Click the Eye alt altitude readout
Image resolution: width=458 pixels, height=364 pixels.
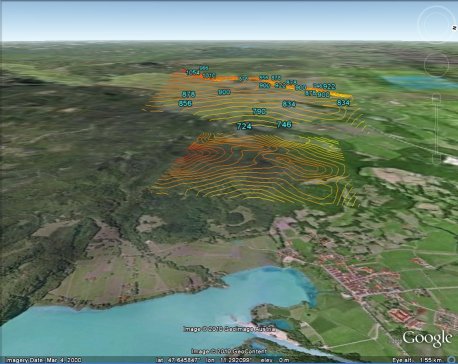coord(418,360)
